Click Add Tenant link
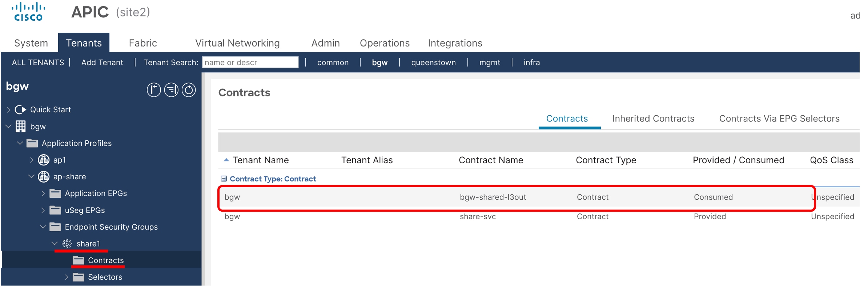 pyautogui.click(x=102, y=62)
